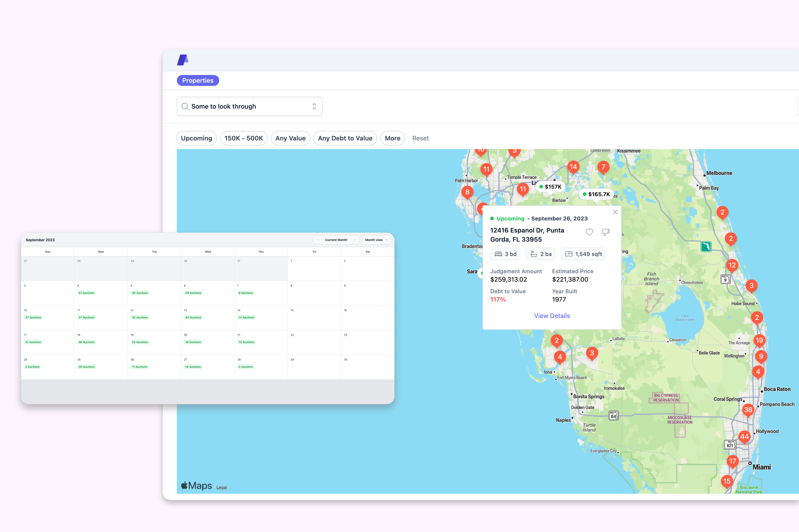The width and height of the screenshot is (799, 532).
Task: Reset all active filters
Action: [x=420, y=138]
